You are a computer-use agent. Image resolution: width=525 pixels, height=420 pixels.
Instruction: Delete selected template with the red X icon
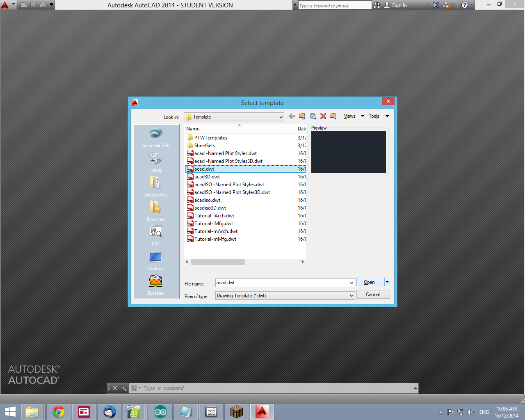click(323, 116)
